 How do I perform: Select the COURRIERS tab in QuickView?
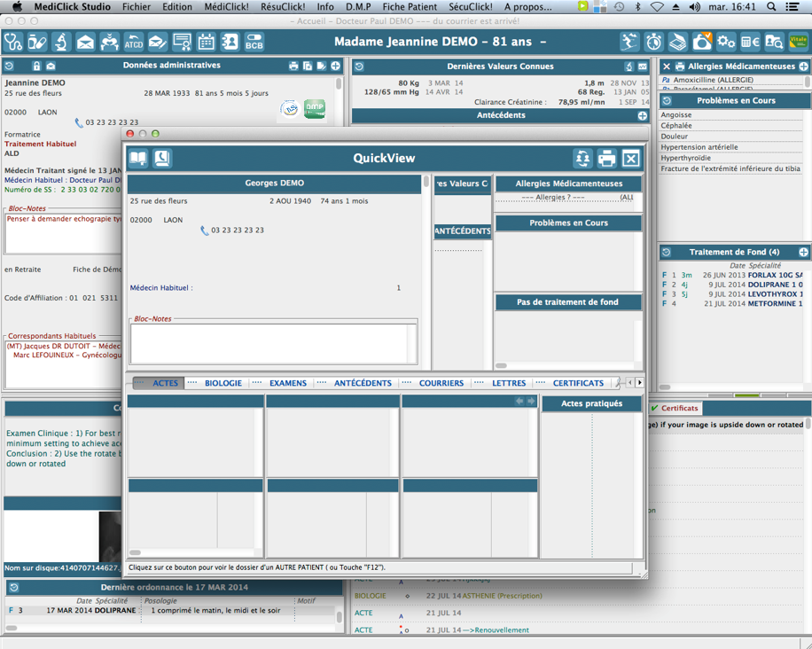(441, 383)
